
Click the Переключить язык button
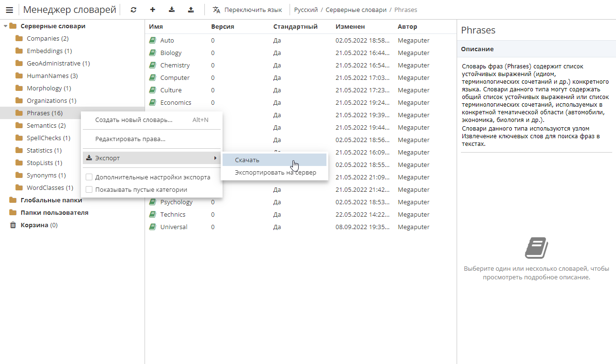pos(247,10)
